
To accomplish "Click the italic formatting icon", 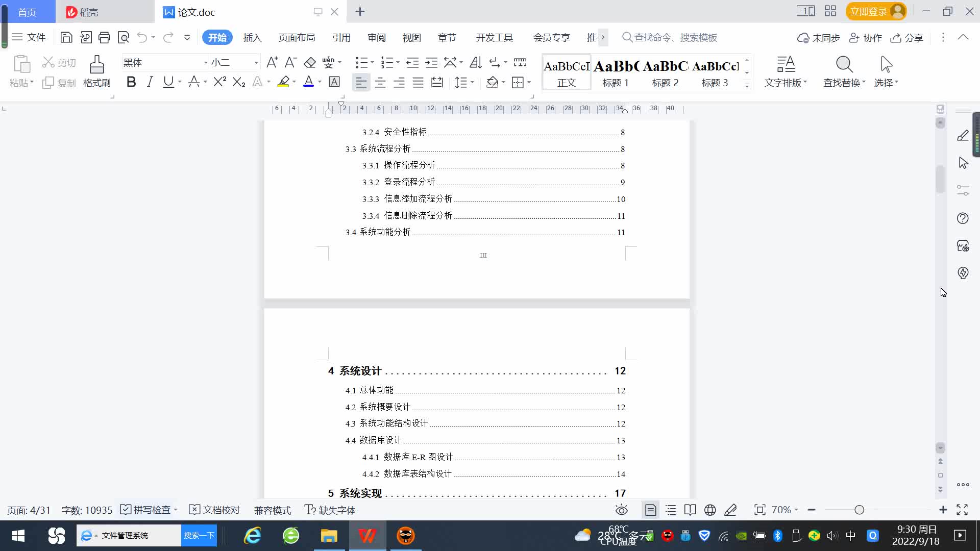I will click(150, 82).
